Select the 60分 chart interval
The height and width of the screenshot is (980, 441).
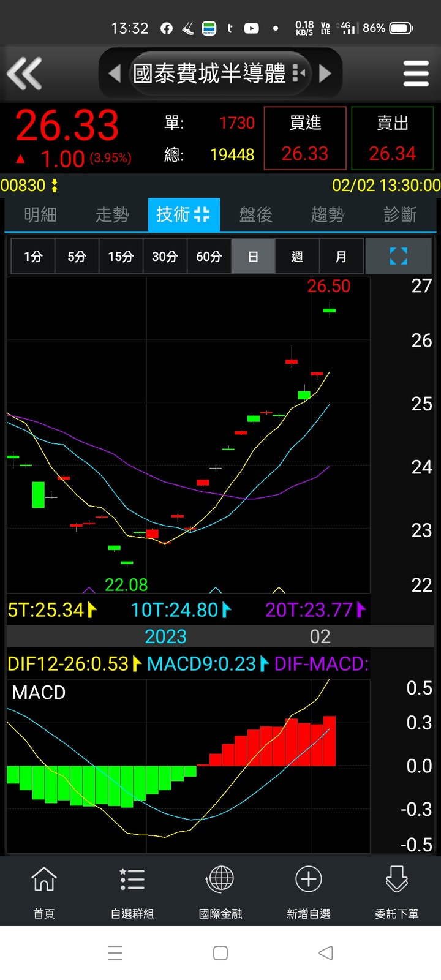[x=209, y=256]
